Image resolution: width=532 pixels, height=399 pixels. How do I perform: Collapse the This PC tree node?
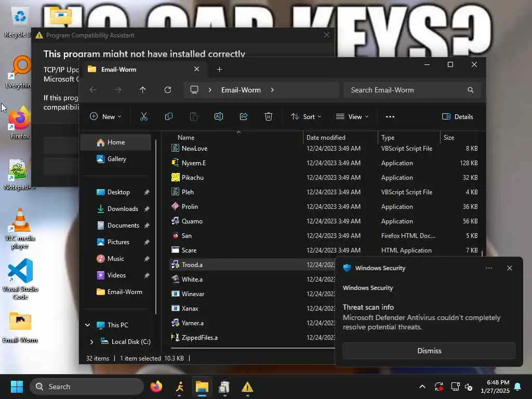[87, 325]
